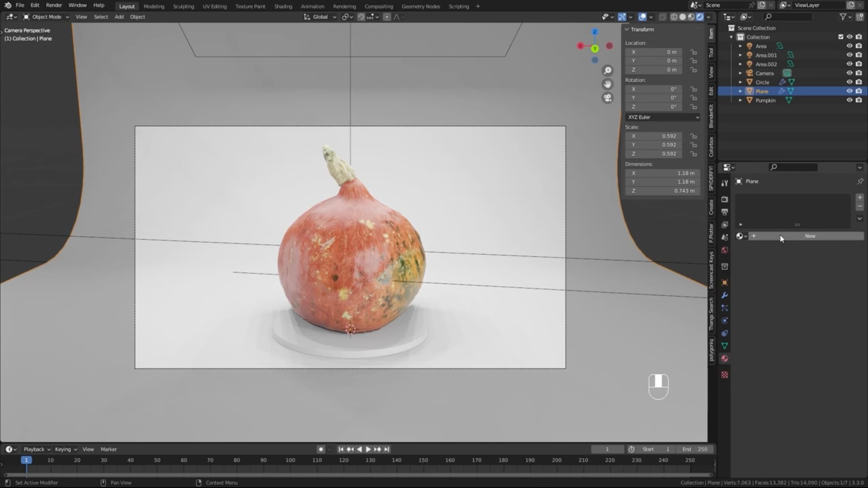
Task: Toggle Collection exclude checkbox in outliner
Action: [840, 37]
